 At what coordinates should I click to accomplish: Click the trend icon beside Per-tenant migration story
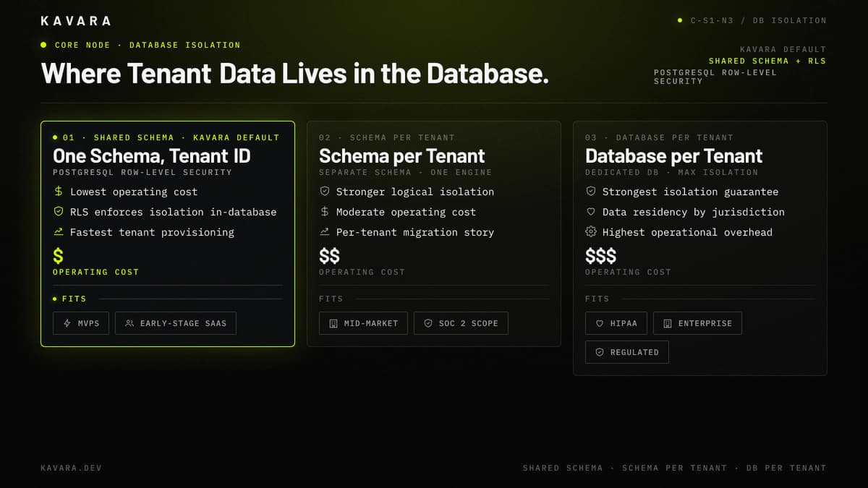[x=325, y=232]
